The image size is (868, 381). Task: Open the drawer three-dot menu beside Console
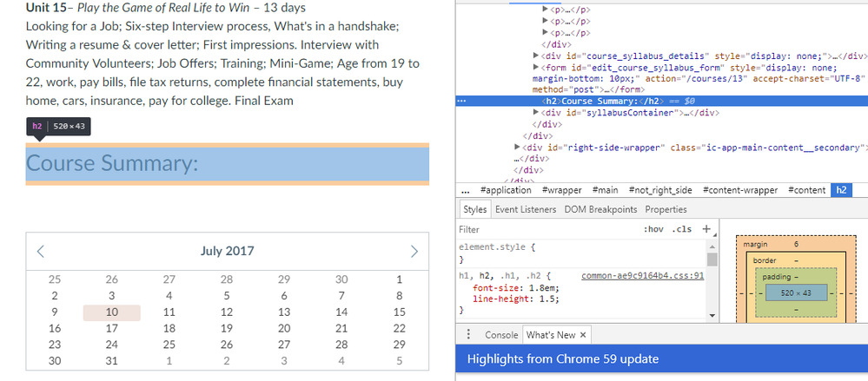(x=469, y=335)
